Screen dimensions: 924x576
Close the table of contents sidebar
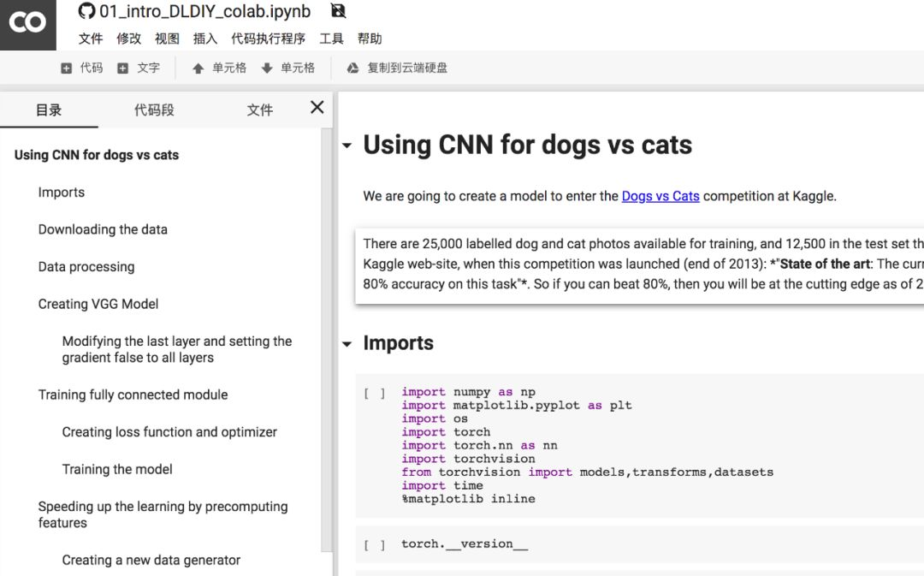point(317,108)
